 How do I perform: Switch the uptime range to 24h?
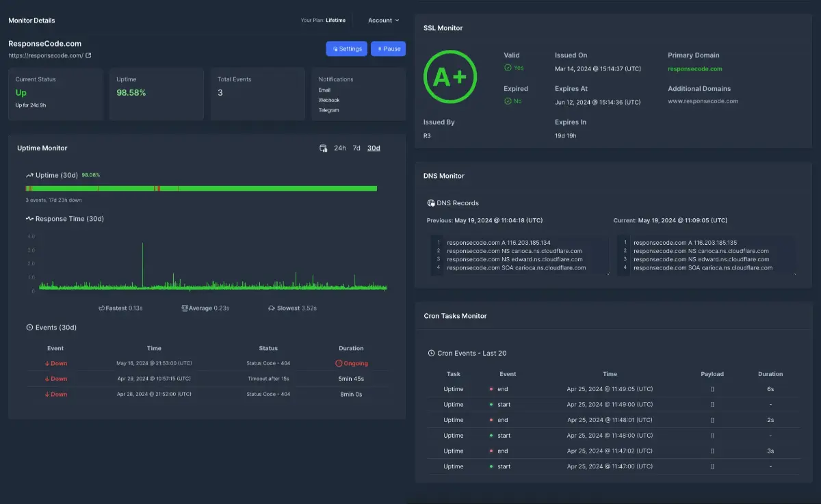pos(340,148)
